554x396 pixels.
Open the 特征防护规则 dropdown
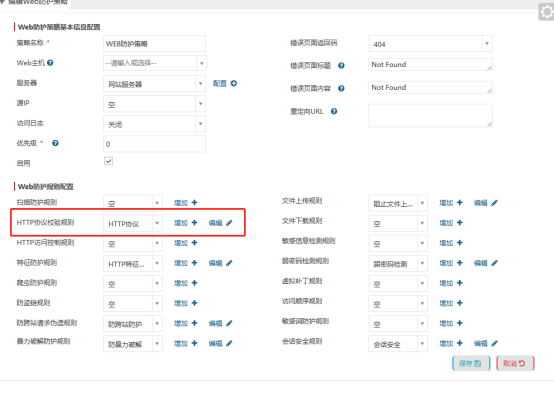[133, 264]
